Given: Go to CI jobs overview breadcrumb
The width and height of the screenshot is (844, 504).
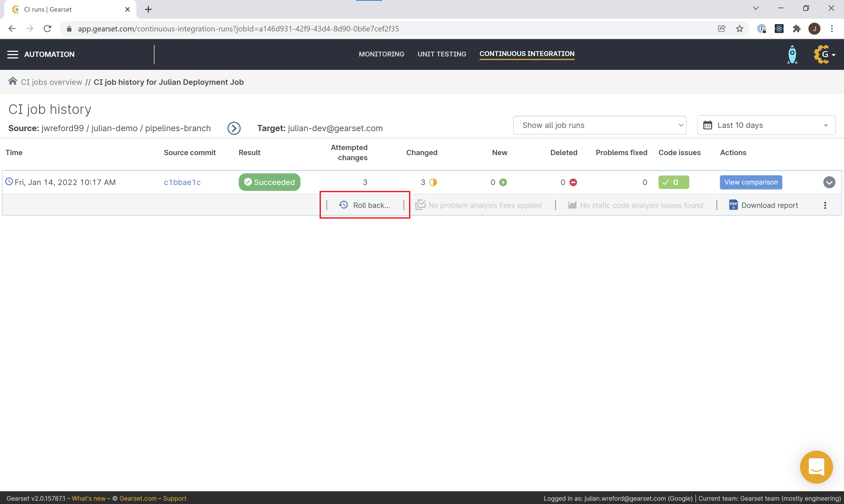Looking at the screenshot, I should tap(51, 82).
